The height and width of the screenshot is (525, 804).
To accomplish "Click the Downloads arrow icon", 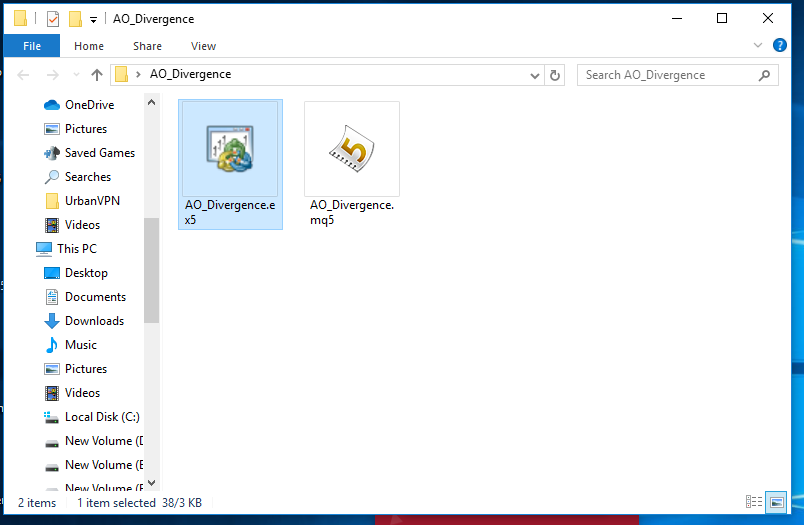I will coord(52,321).
